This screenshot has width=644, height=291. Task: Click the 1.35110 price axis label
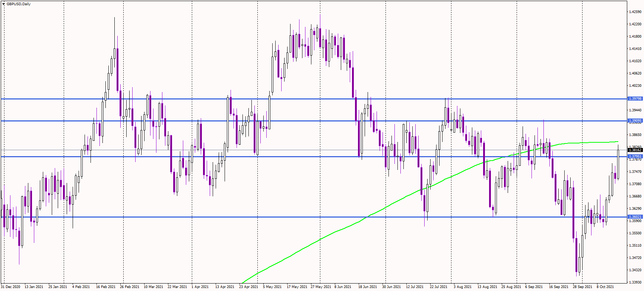pyautogui.click(x=635, y=246)
